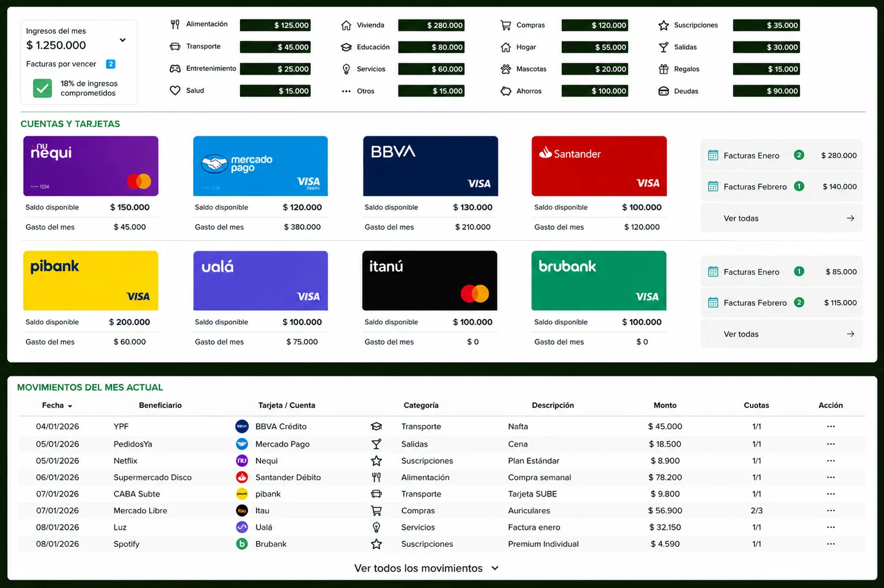Select the Hogar home icon
Viewport: 884px width, 588px height.
506,47
